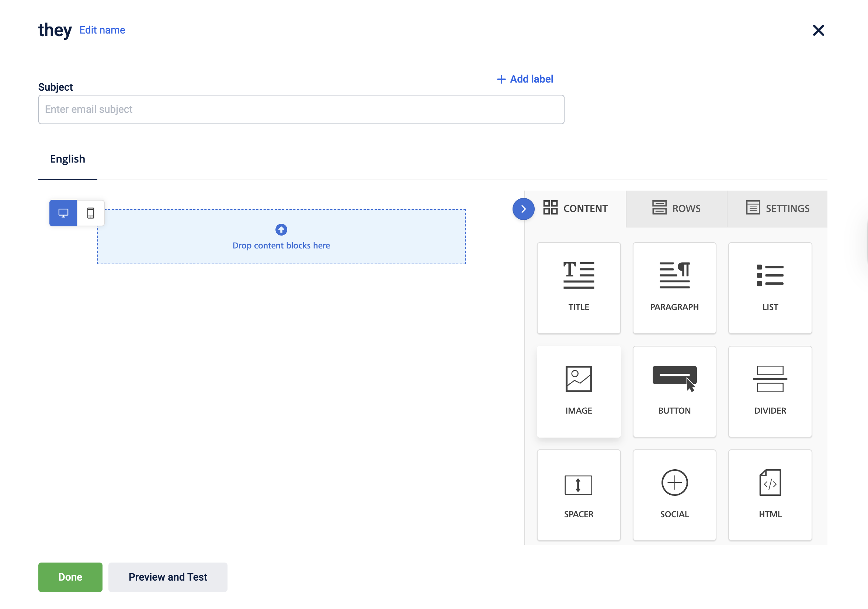Image resolution: width=868 pixels, height=609 pixels.
Task: Collapse the content side panel arrow
Action: 523,209
